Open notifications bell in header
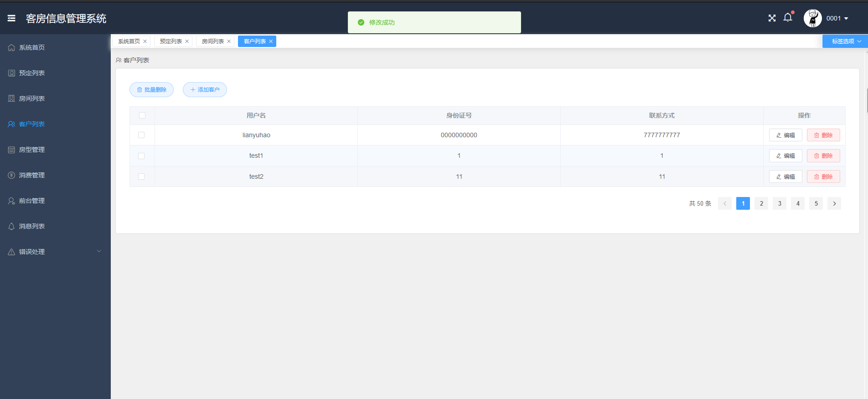868x399 pixels. (788, 18)
